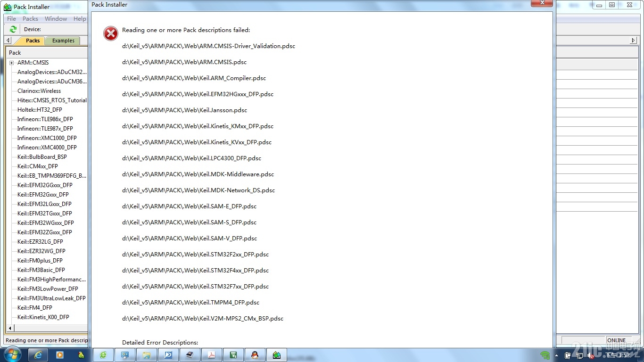Click the Keil.Jansson.pdsc path line
This screenshot has height=362, width=644.
point(184,110)
